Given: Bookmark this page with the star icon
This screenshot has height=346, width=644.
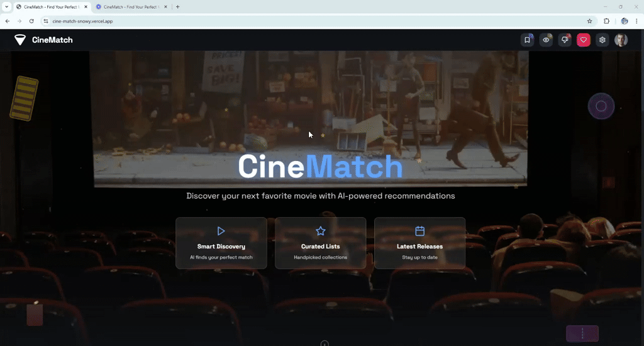Looking at the screenshot, I should tap(589, 21).
